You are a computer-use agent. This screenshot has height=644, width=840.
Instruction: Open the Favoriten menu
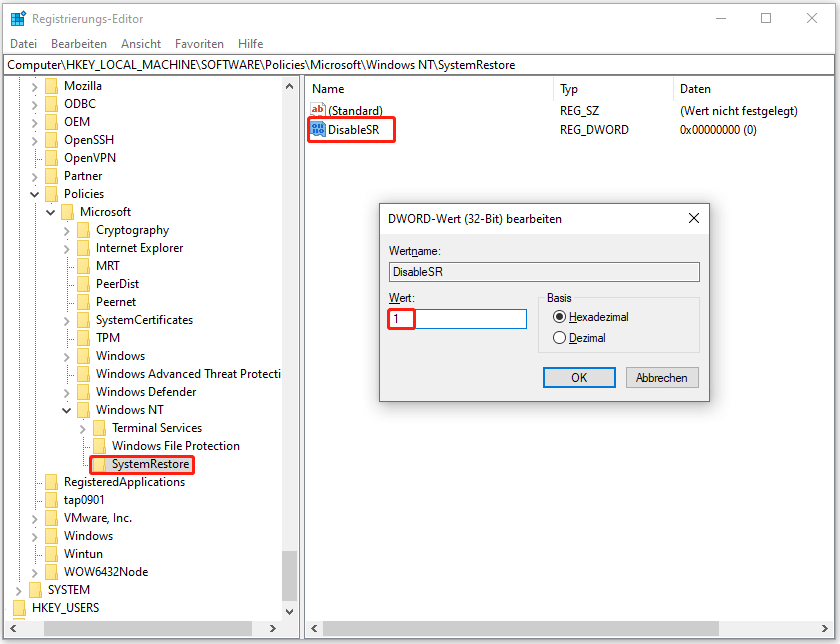pos(199,44)
